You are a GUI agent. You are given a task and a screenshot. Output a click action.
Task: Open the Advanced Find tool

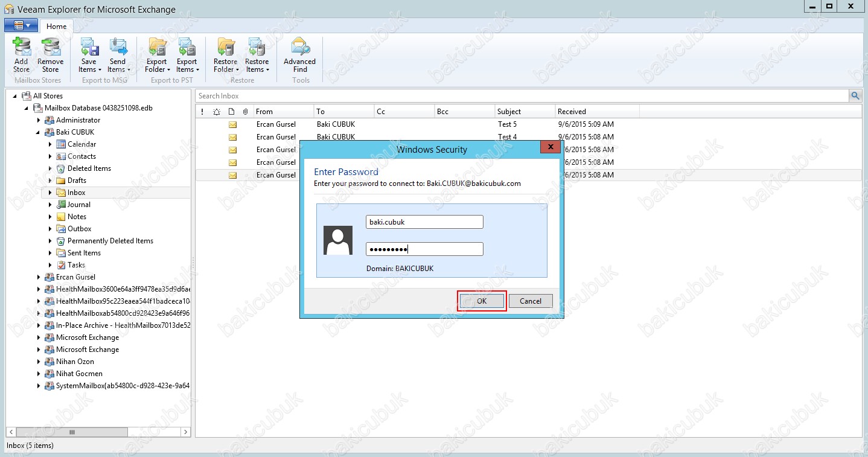(x=300, y=55)
